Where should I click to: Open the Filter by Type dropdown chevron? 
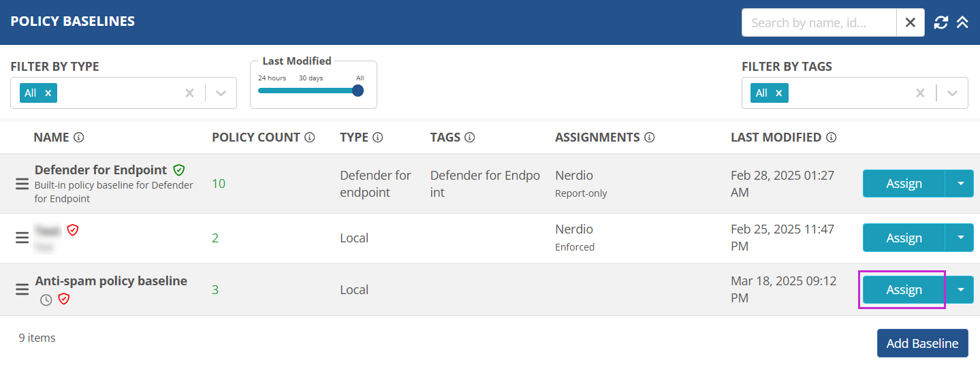(221, 93)
